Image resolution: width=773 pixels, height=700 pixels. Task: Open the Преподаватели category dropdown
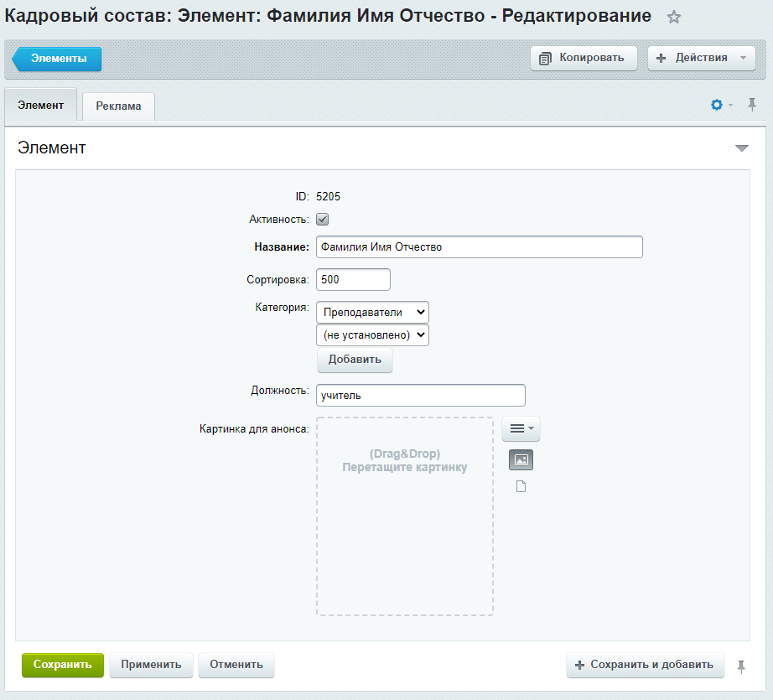point(373,312)
